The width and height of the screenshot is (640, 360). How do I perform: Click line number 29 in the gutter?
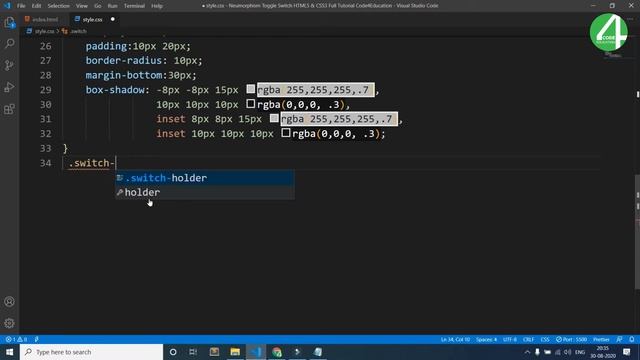pos(45,90)
